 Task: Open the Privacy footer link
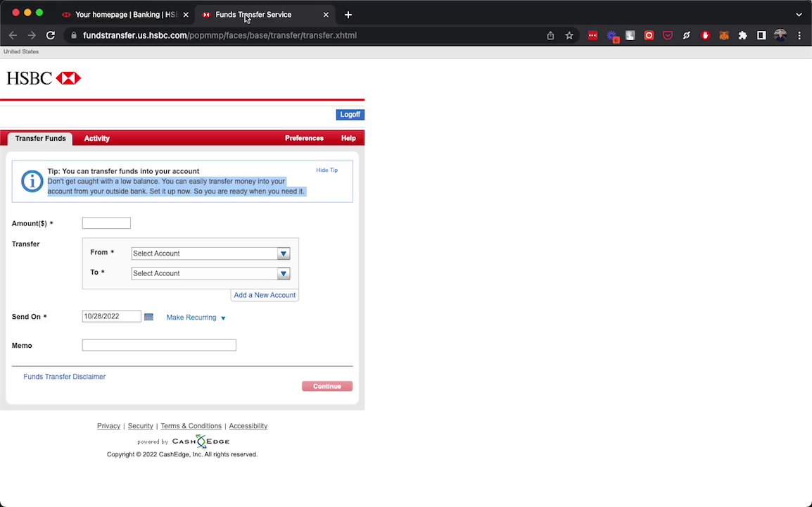point(109,426)
